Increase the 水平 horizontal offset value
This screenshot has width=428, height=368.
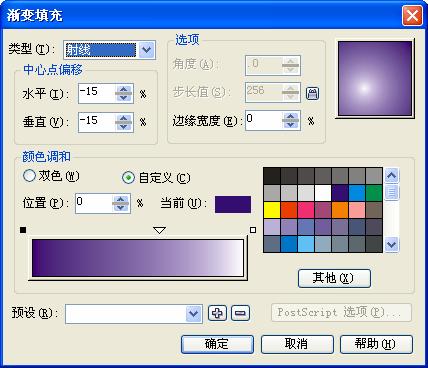point(124,89)
